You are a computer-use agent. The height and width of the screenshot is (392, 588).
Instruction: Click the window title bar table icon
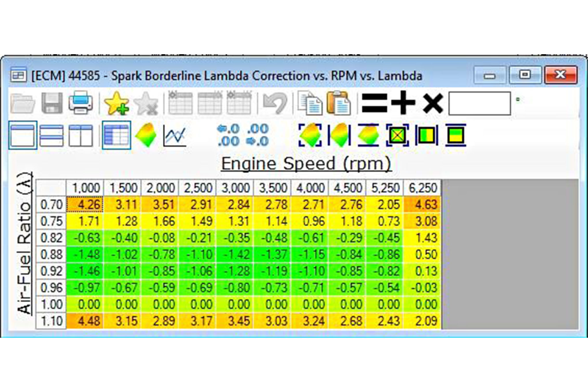(x=18, y=76)
